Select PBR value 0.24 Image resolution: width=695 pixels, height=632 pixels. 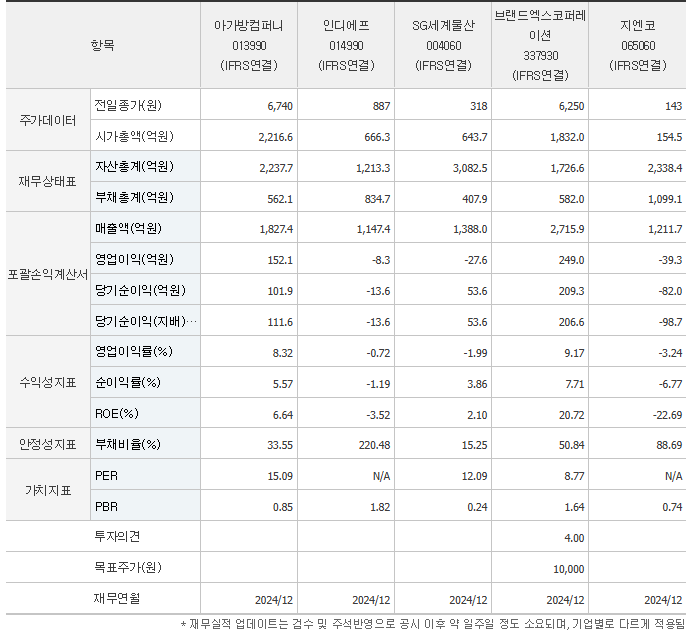[x=477, y=507]
